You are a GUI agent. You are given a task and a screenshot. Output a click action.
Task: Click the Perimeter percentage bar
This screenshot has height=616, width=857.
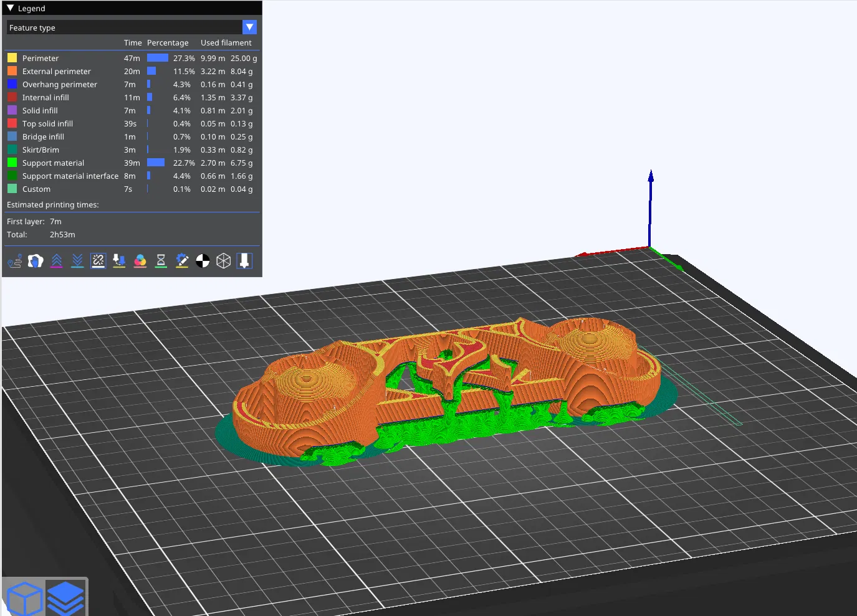point(158,58)
